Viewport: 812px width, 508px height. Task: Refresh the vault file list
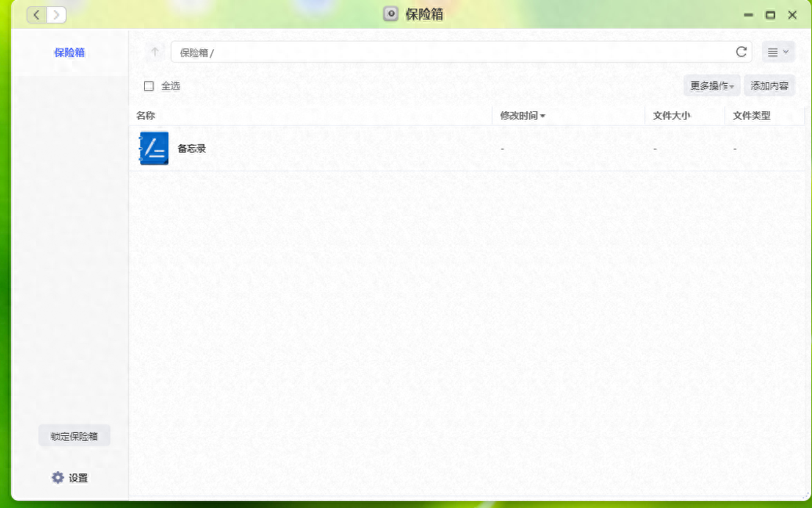tap(739, 52)
